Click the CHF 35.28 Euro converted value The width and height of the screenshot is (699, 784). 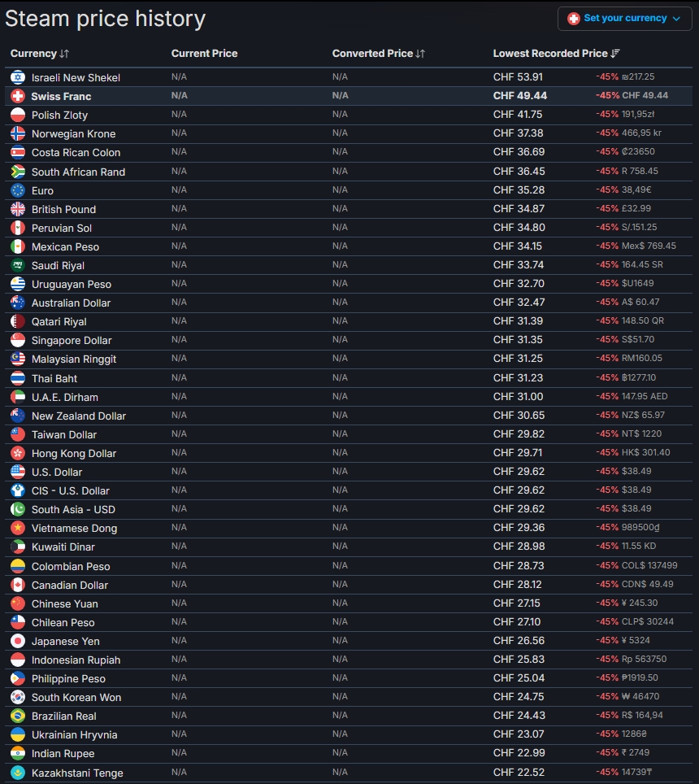pos(519,190)
